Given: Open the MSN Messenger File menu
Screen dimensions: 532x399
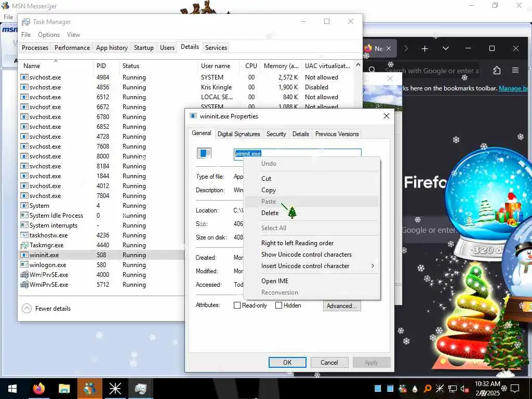Looking at the screenshot, I should [x=8, y=17].
